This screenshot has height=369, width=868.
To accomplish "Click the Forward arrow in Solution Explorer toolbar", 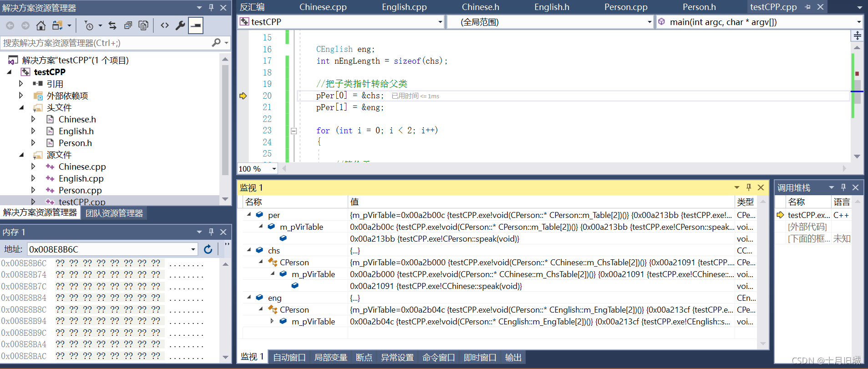I will [x=25, y=25].
